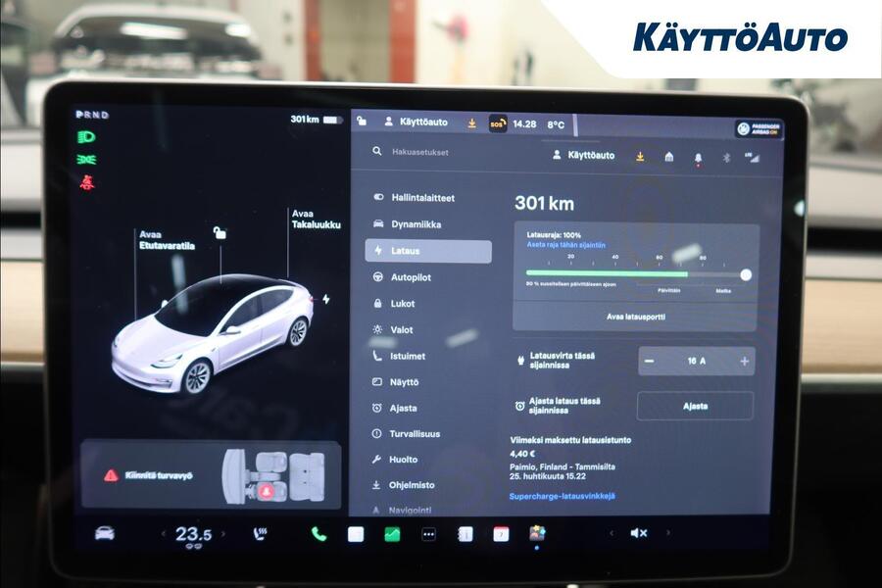Screen dimensions: 882x588
Task: Tap the SOS indicator at top bar
Action: pyautogui.click(x=499, y=124)
